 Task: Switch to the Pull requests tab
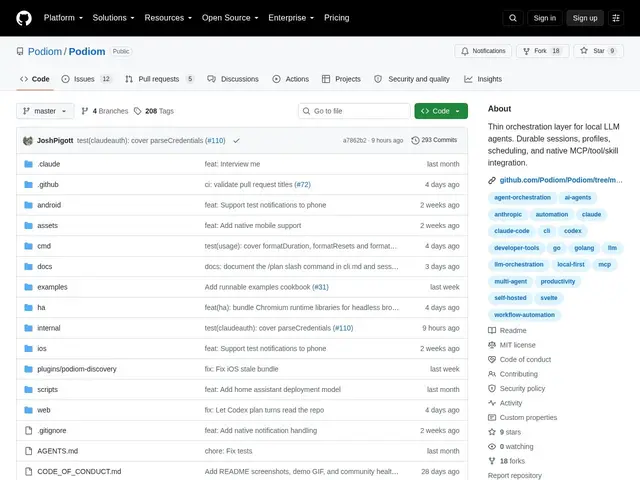pos(159,79)
